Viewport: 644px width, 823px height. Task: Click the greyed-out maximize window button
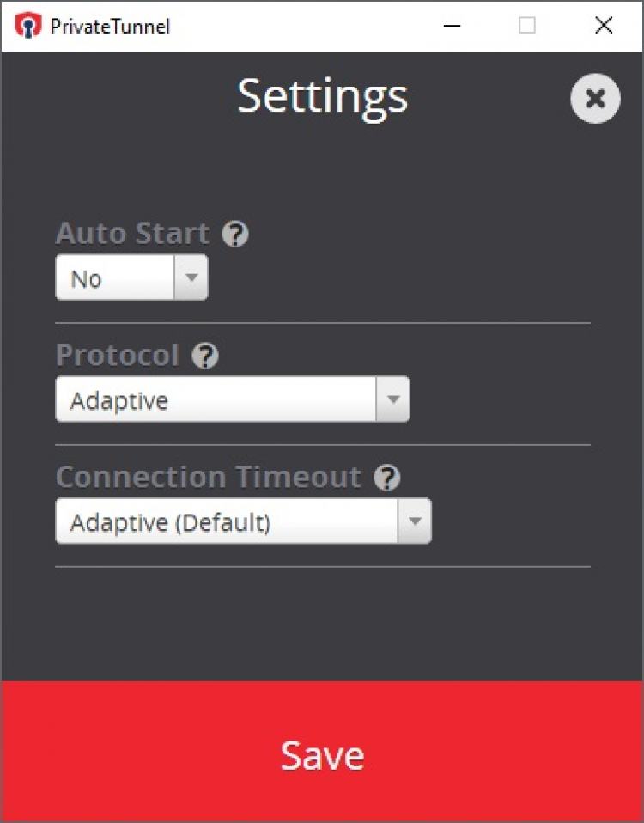pyautogui.click(x=527, y=26)
